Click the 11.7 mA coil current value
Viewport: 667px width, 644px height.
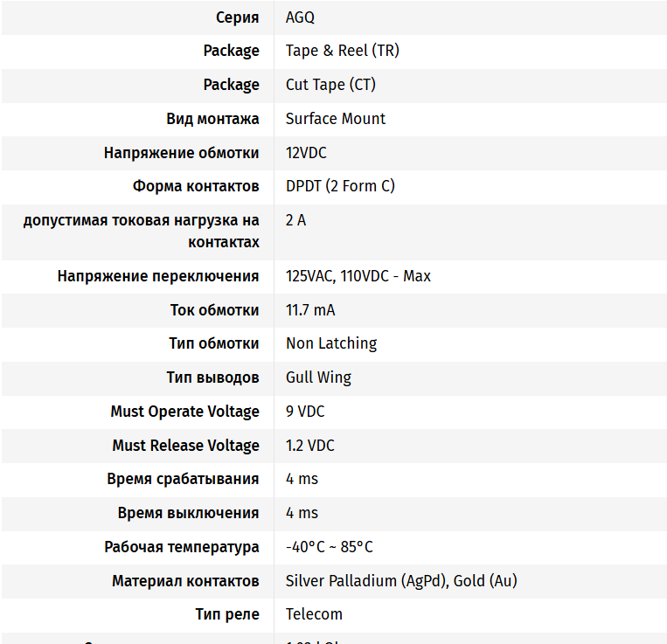pyautogui.click(x=310, y=310)
